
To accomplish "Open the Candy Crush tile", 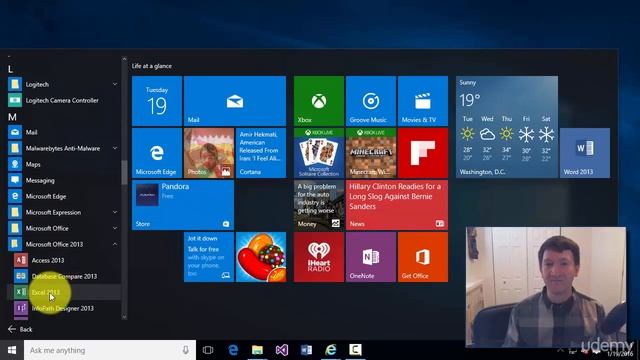I will 261,257.
